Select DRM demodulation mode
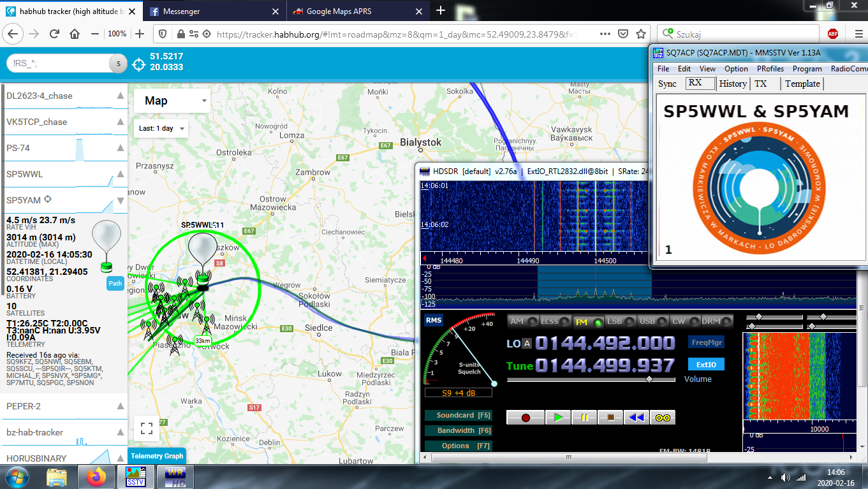The height and width of the screenshot is (489, 868). coord(717,321)
